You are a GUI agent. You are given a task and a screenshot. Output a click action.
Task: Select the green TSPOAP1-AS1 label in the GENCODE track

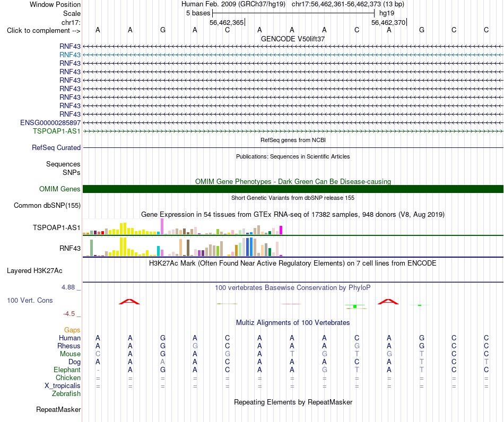click(57, 131)
